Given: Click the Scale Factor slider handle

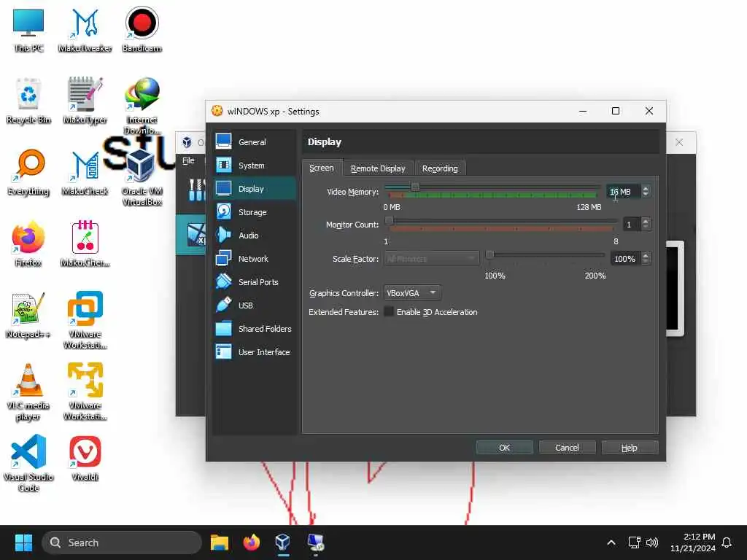Looking at the screenshot, I should [x=489, y=254].
